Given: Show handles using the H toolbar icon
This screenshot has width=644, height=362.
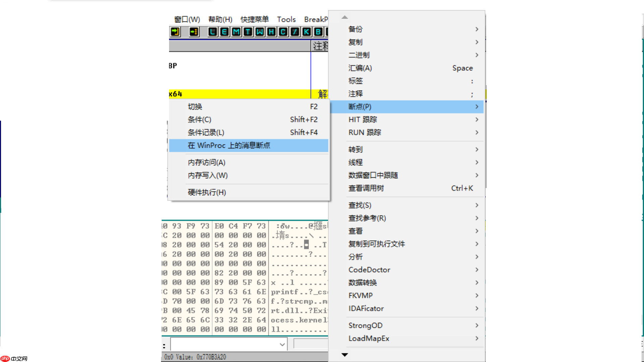Looking at the screenshot, I should 271,32.
